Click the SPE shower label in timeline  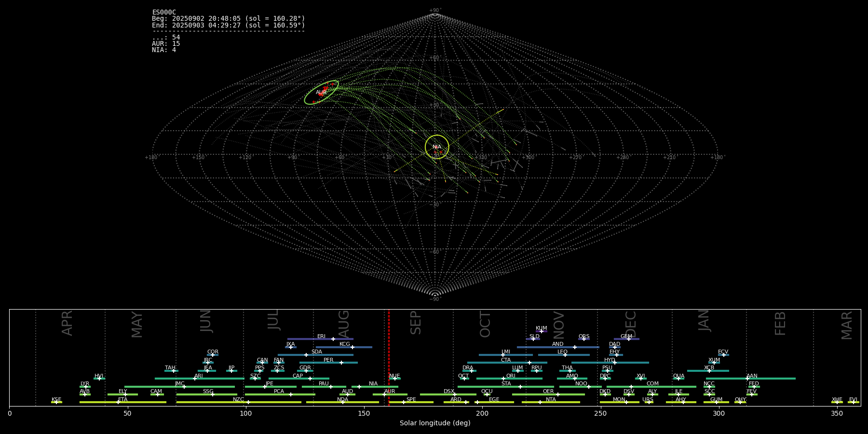point(411,400)
